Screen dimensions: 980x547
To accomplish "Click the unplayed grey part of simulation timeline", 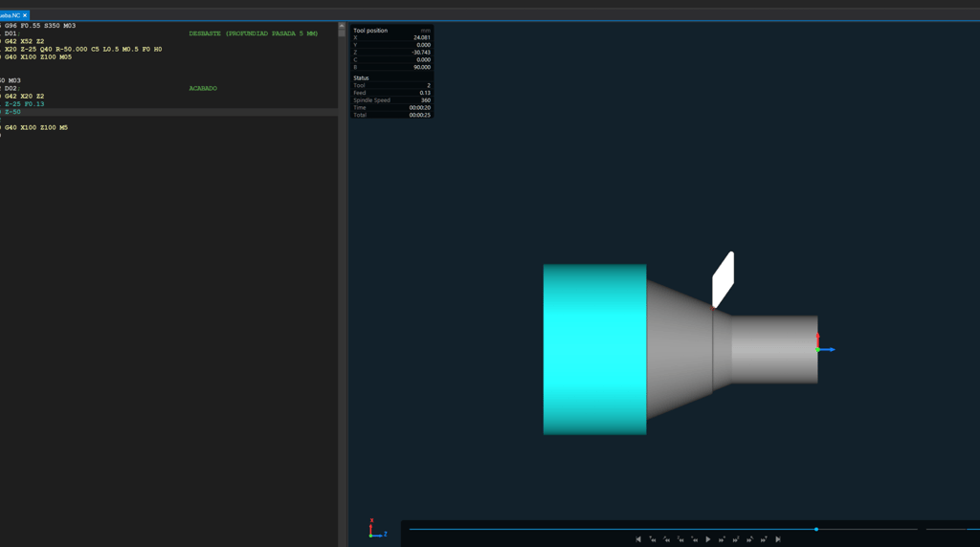I will tap(867, 529).
